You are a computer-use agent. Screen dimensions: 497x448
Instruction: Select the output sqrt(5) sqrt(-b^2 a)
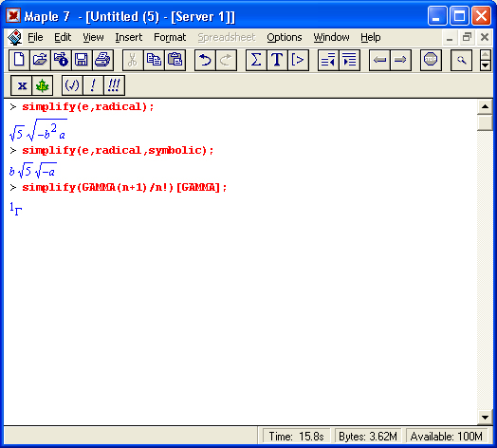pos(38,130)
